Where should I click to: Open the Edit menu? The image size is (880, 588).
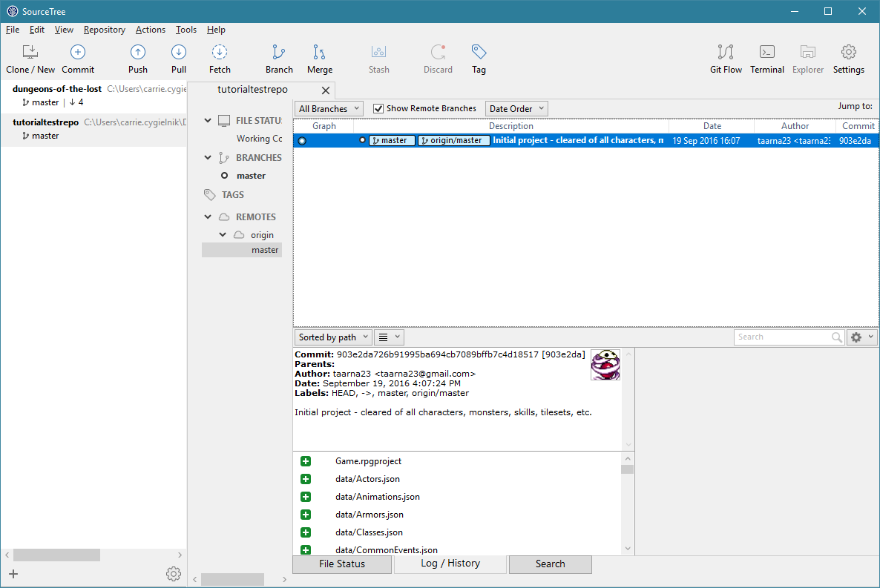click(x=37, y=30)
